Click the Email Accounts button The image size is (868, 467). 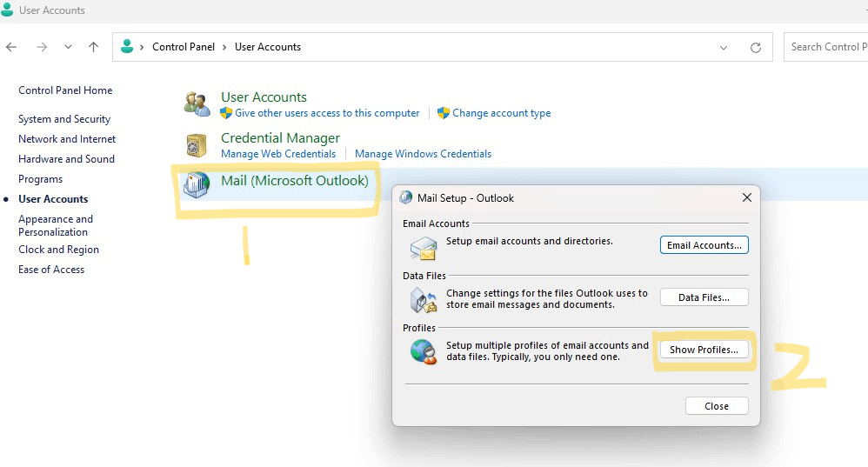click(x=704, y=245)
